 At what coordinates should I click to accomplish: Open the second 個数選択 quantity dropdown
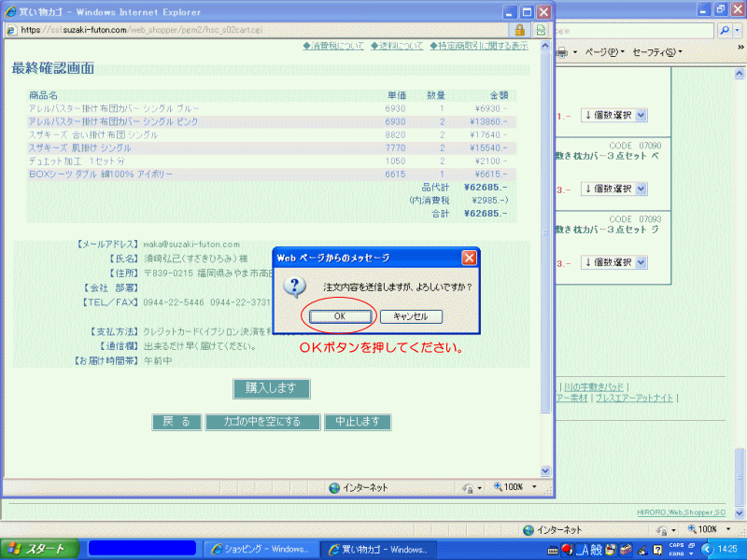(614, 189)
